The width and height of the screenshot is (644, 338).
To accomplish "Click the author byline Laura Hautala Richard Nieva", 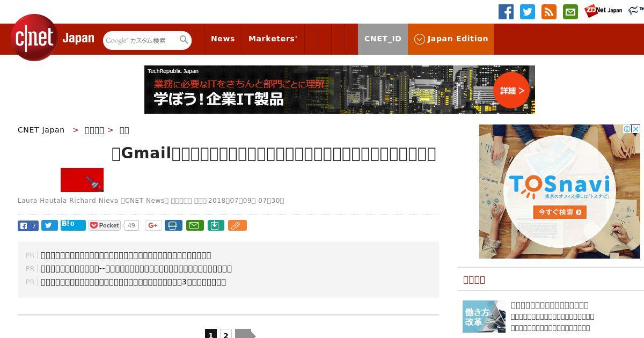I will [68, 201].
